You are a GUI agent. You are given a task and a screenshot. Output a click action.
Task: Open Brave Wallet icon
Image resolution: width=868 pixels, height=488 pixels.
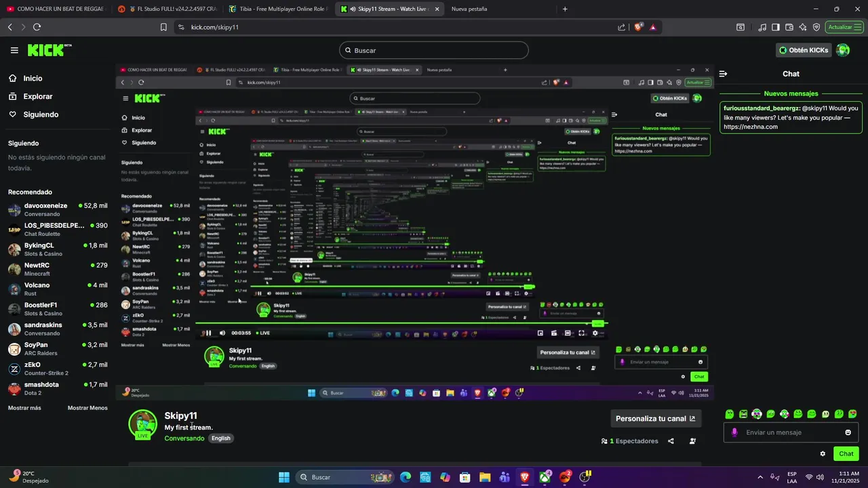point(789,27)
